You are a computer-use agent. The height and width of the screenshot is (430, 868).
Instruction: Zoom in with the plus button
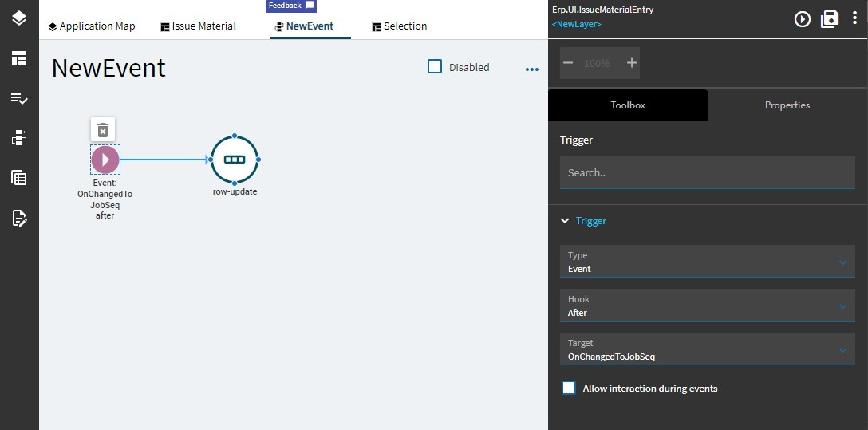point(632,63)
